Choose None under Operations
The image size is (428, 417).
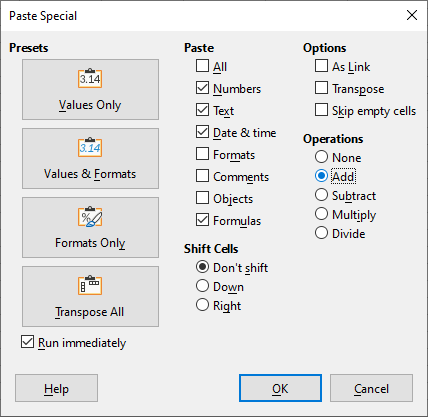321,157
